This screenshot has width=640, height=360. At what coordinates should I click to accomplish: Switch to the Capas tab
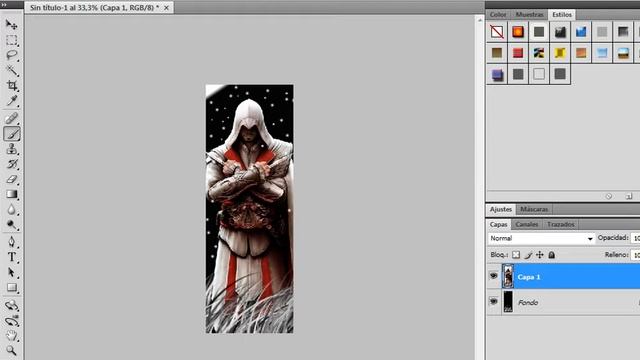point(498,224)
